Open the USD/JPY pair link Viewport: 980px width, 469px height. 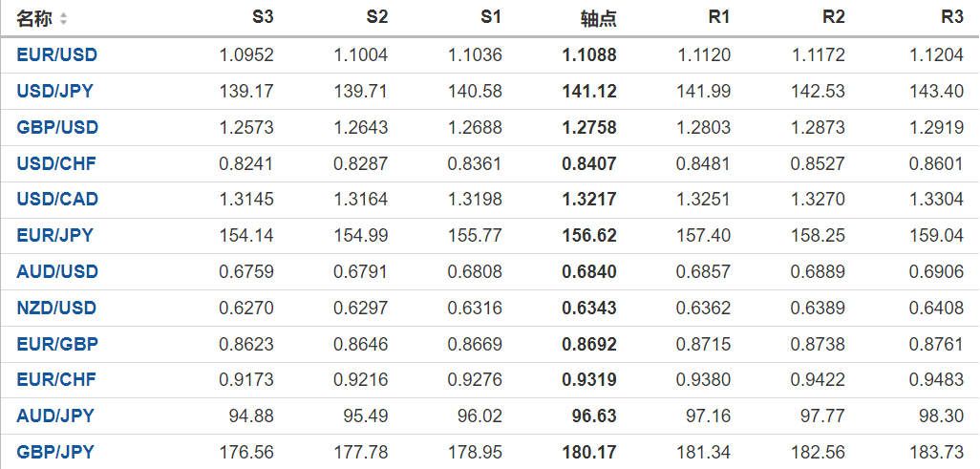(x=54, y=92)
